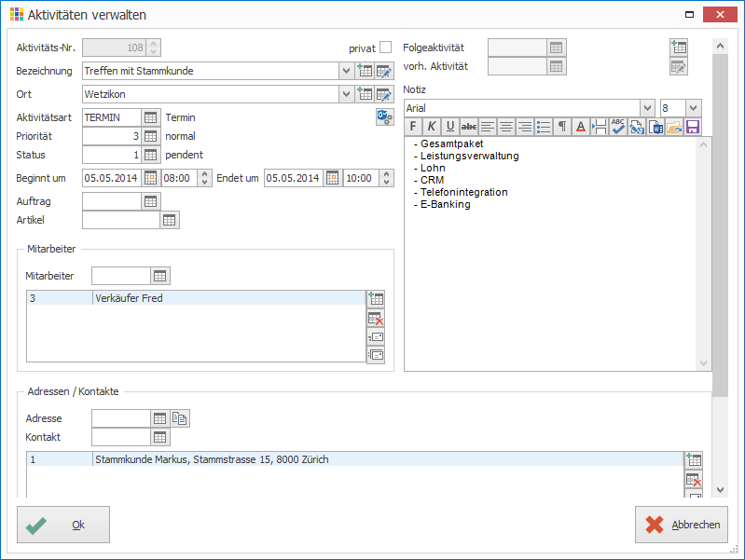This screenshot has width=745, height=560.
Task: Remove address from contact list
Action: (694, 479)
